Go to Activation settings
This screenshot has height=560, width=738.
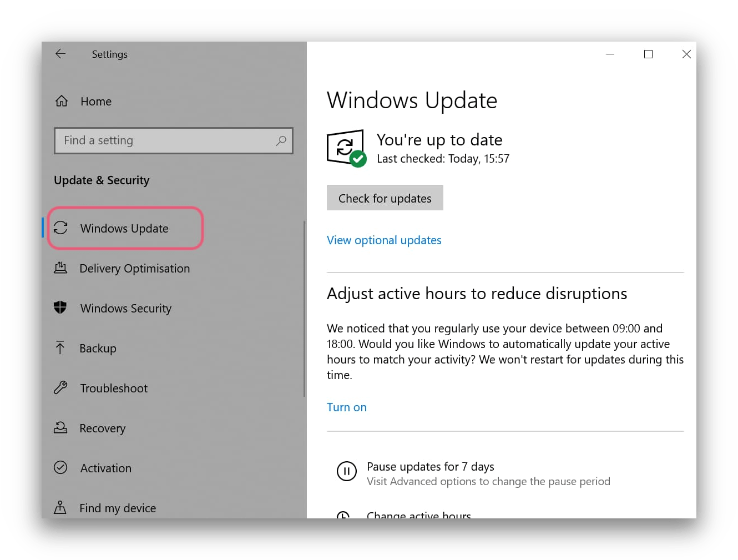tap(105, 468)
